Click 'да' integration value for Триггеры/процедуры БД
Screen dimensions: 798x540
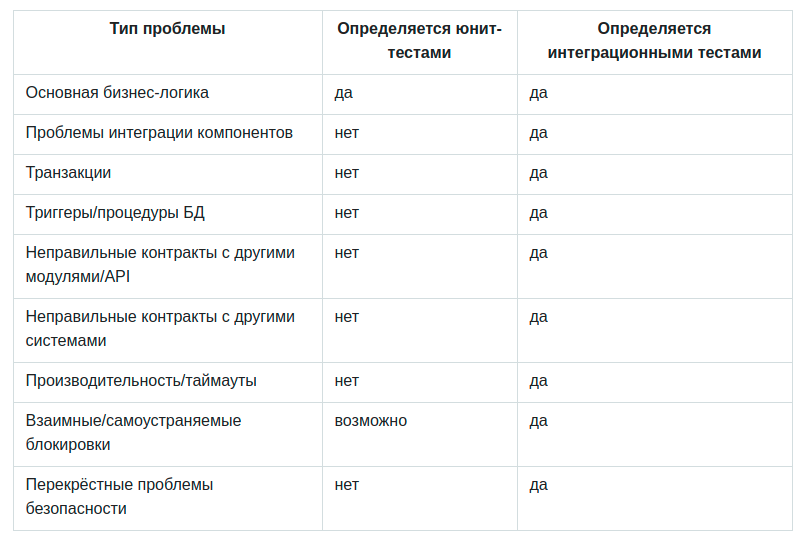(x=538, y=213)
